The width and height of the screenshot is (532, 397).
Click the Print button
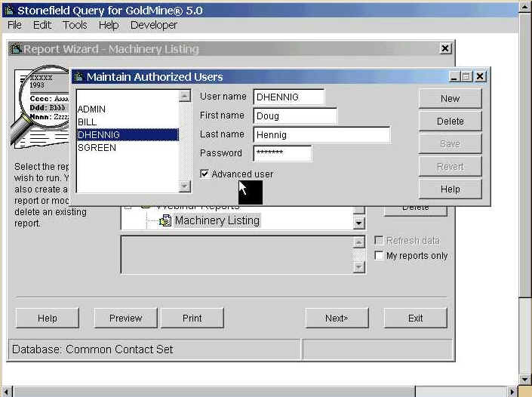coord(192,319)
